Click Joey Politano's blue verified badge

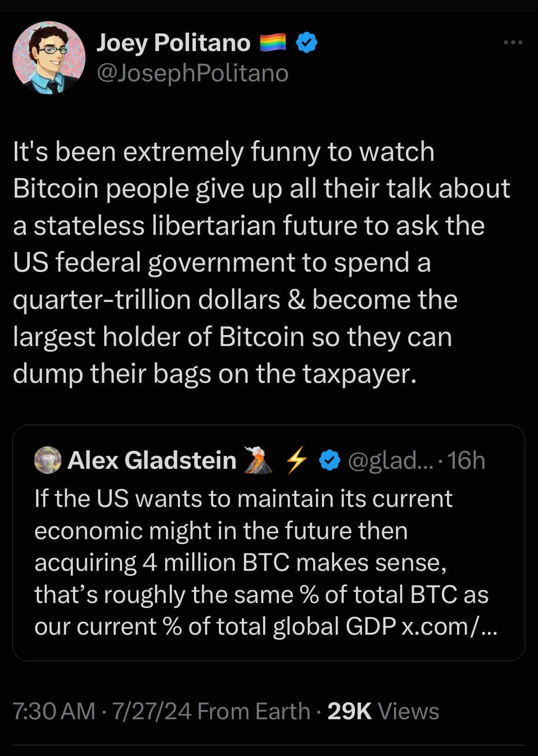(x=307, y=43)
